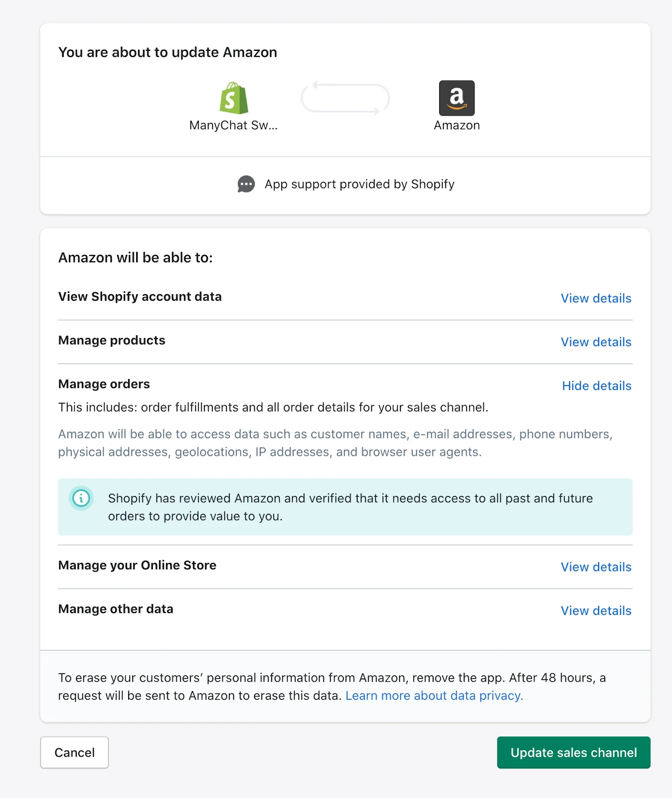Expand details for View Shopify account data

(596, 298)
